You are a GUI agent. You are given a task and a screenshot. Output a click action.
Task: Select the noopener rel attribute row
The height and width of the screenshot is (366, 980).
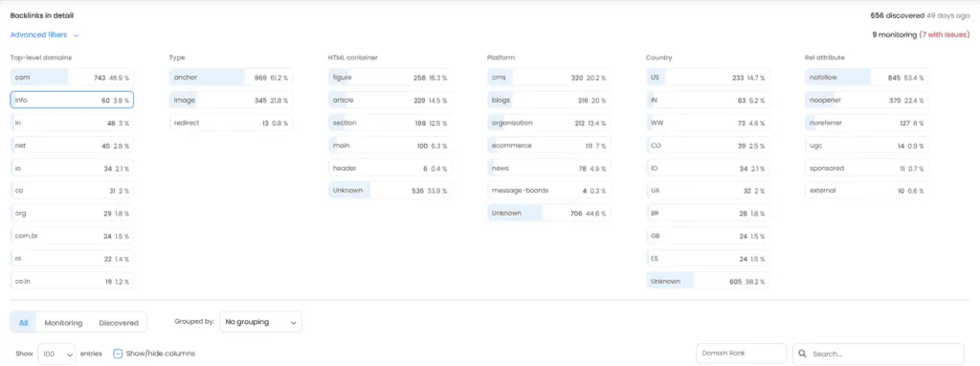click(x=866, y=100)
